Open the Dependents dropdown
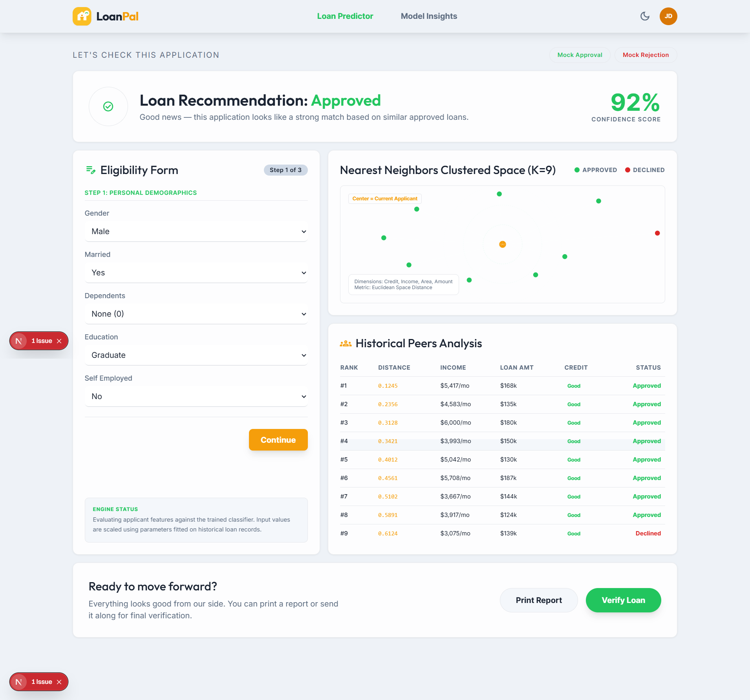The image size is (750, 700). pyautogui.click(x=196, y=314)
